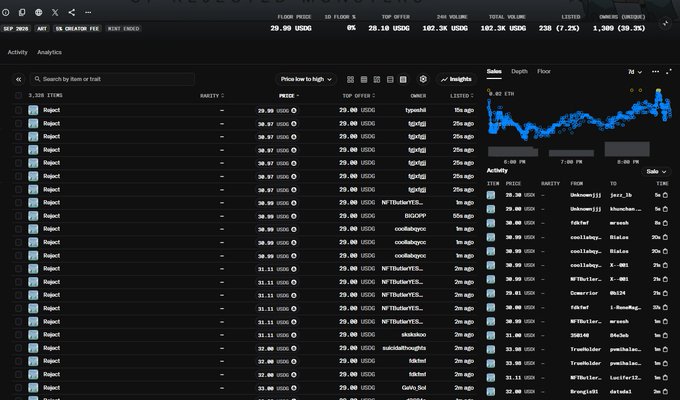
Task: Click the bag icon in 0b124 activity row
Action: (x=665, y=293)
